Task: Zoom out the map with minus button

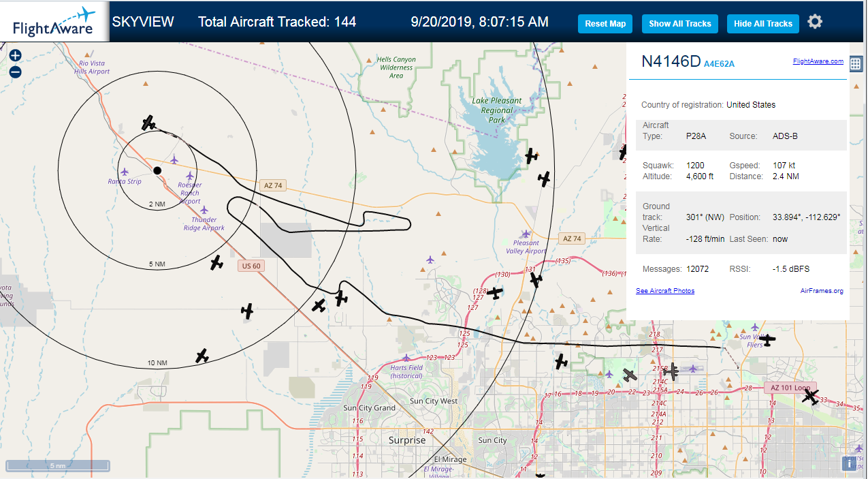Action: (16, 72)
